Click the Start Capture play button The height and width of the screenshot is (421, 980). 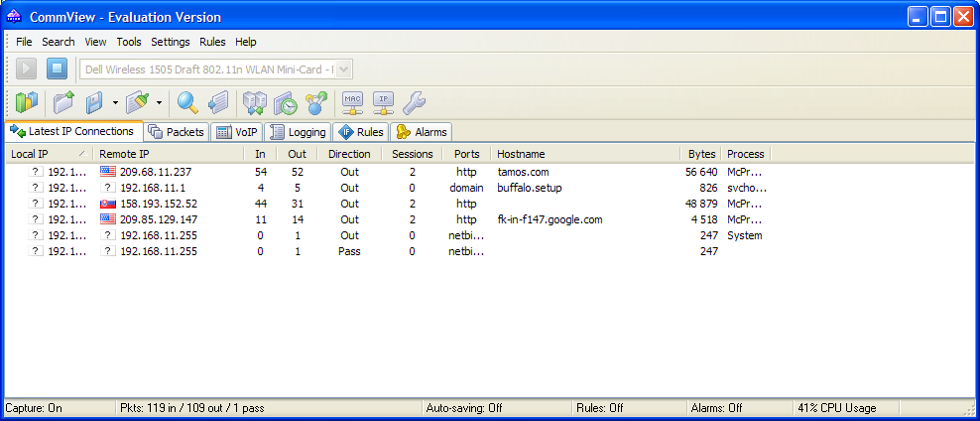[x=26, y=69]
